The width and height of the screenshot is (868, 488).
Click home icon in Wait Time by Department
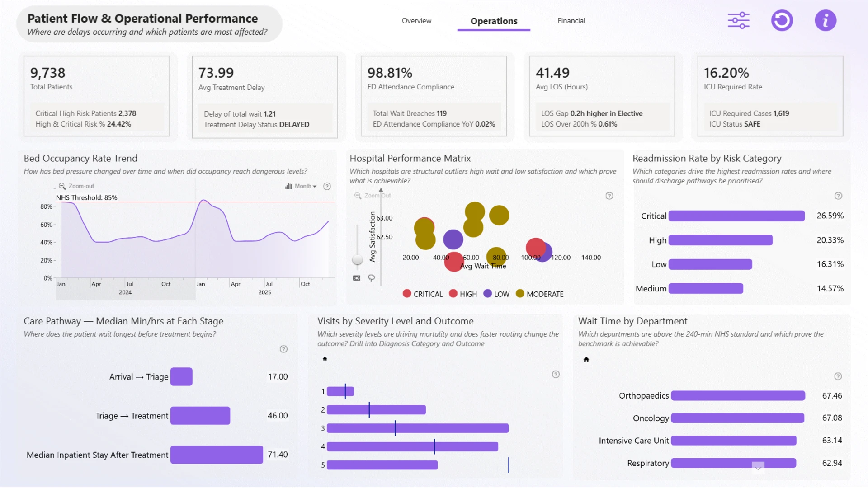point(586,360)
